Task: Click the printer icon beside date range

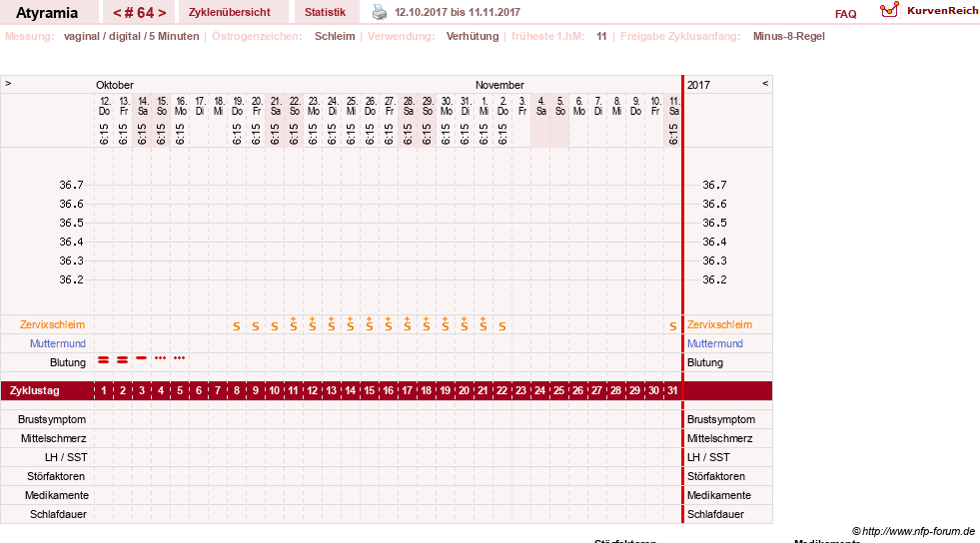Action: (x=380, y=12)
